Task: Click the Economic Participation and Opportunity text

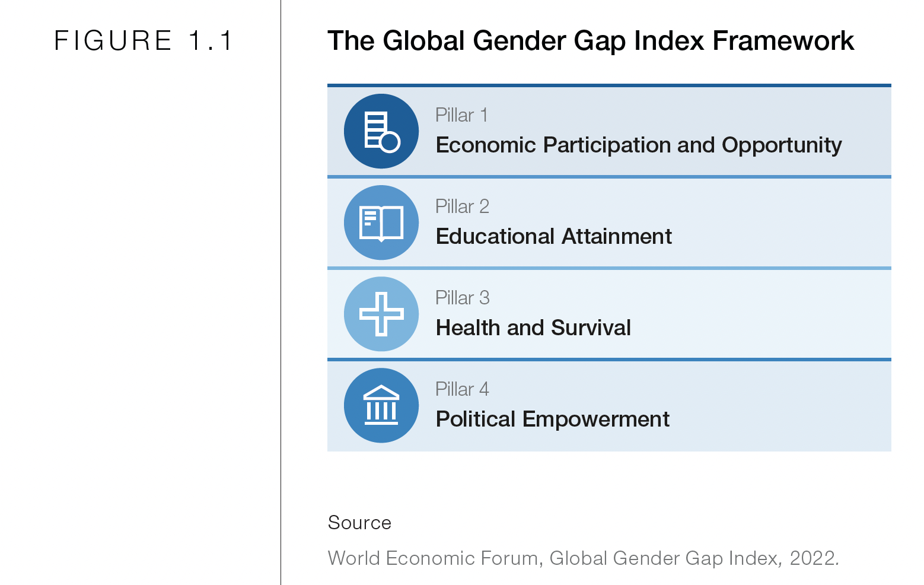Action: click(638, 145)
